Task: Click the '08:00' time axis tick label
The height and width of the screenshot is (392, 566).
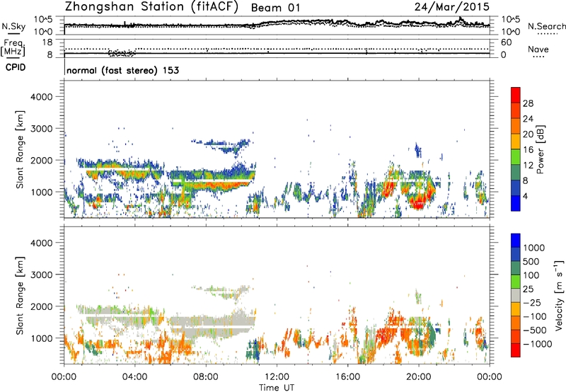Action: (x=206, y=377)
